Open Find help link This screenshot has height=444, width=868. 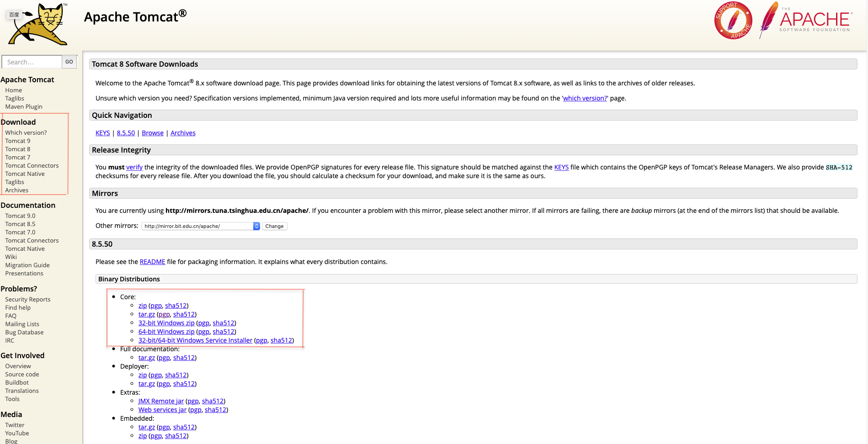pos(18,307)
